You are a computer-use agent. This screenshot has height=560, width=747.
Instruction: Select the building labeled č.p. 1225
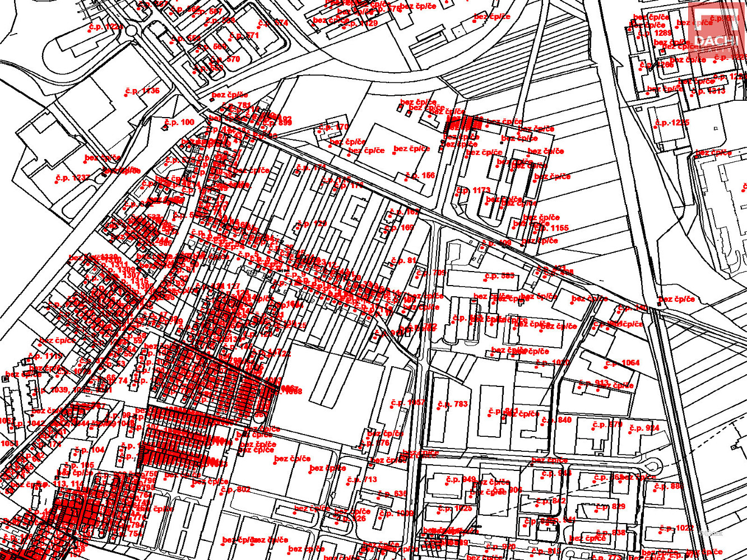click(672, 123)
